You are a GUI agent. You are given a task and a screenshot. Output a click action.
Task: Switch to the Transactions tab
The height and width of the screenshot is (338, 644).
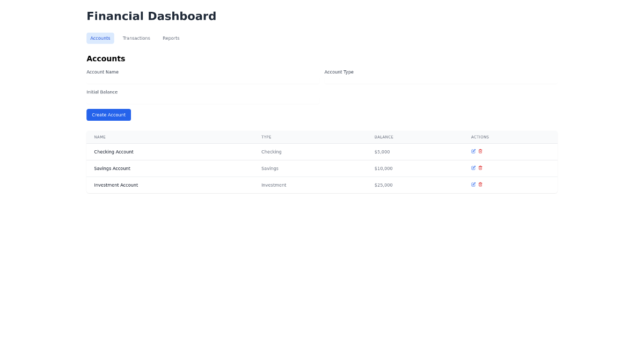pos(136,38)
